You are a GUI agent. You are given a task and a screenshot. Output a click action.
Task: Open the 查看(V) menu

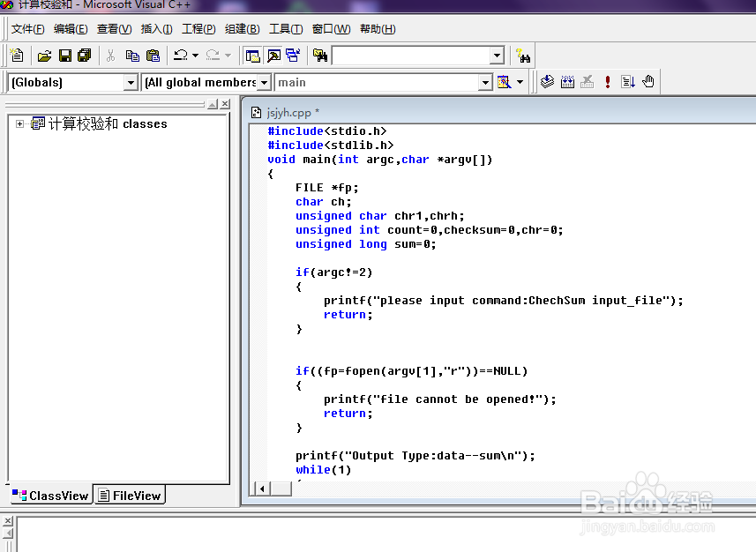tap(115, 29)
